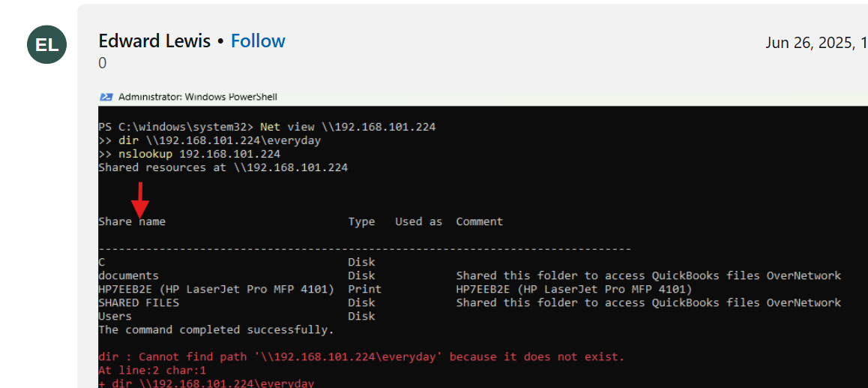The image size is (868, 388).
Task: Click the vote count 0 under the name
Action: point(103,64)
